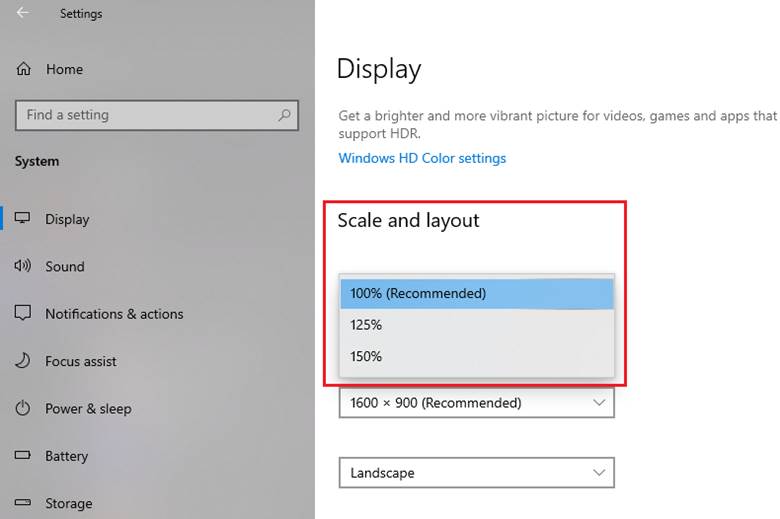The image size is (780, 519).
Task: Click the search magnifier icon
Action: pyautogui.click(x=285, y=115)
